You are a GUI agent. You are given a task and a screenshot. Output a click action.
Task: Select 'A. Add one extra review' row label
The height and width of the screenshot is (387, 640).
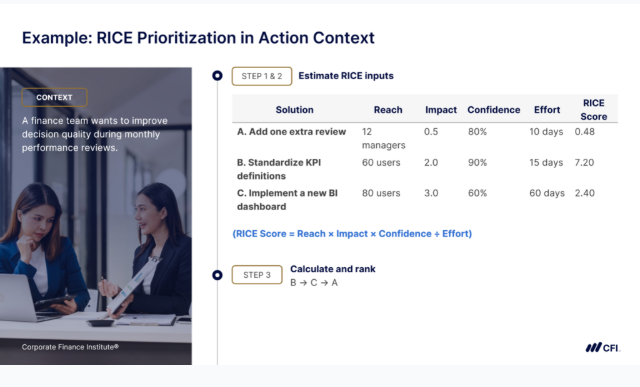tap(291, 132)
